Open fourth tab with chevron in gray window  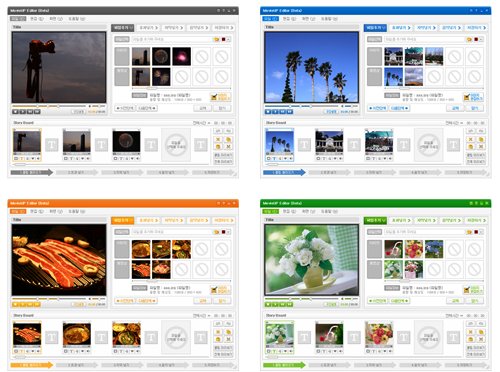(199, 28)
